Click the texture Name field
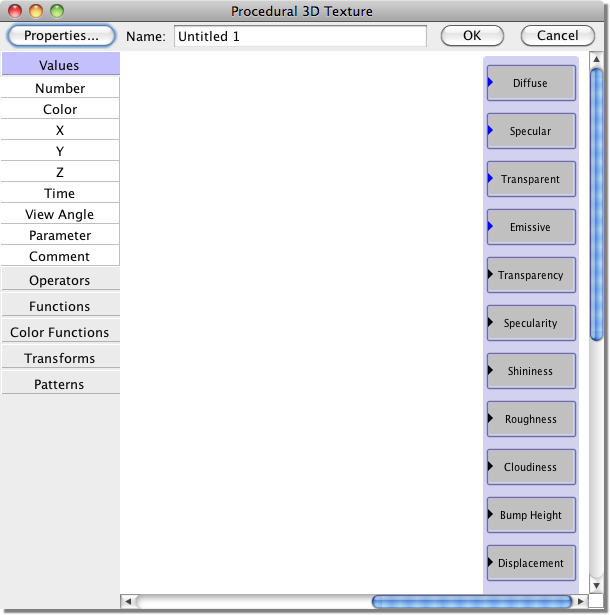610x615 pixels. pyautogui.click(x=300, y=36)
